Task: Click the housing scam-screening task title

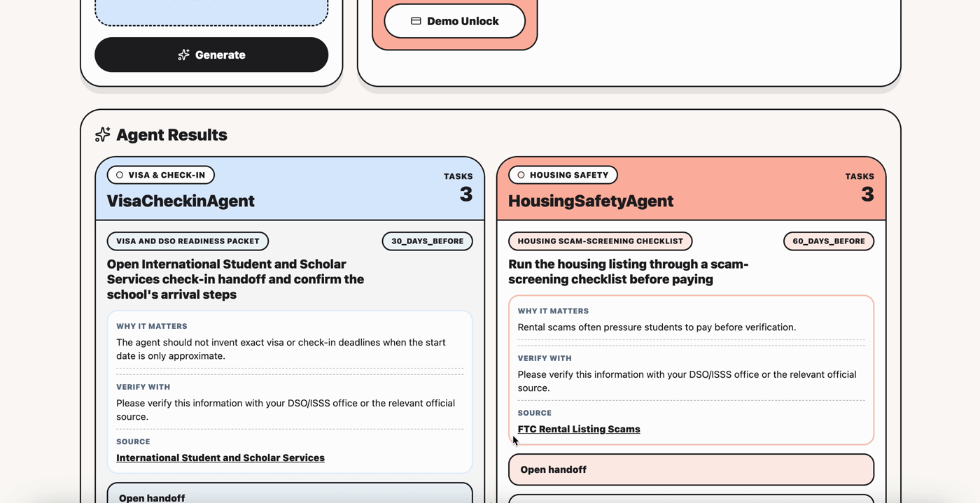Action: click(x=629, y=271)
